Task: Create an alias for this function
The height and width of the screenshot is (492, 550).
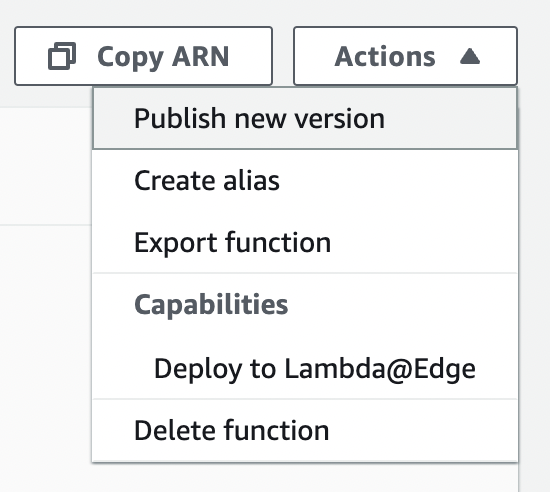Action: tap(305, 181)
